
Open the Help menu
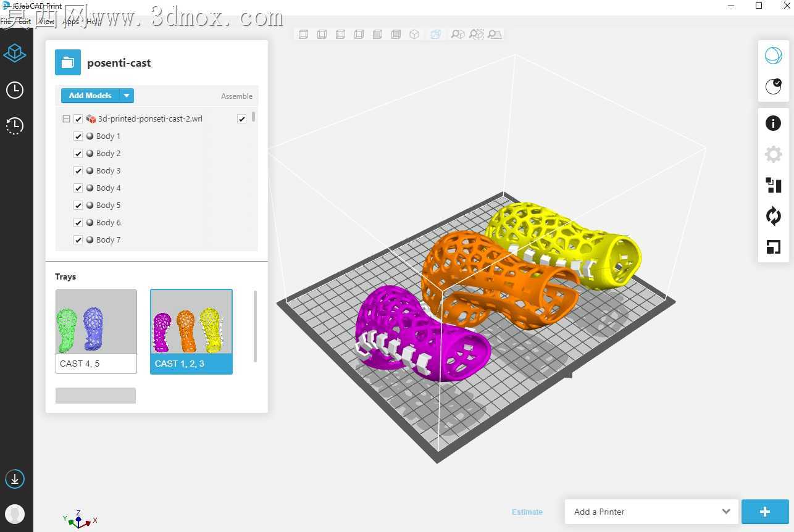coord(94,21)
